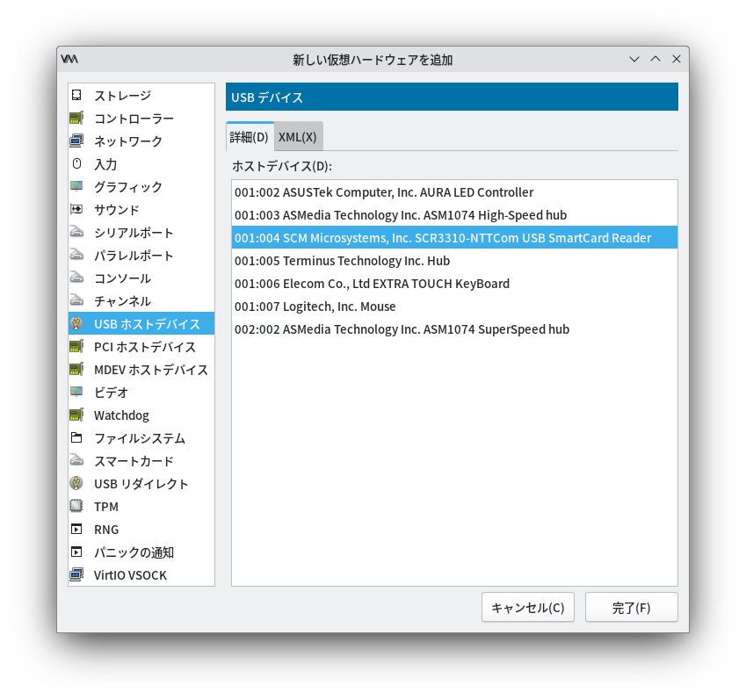Select the サウンド sound icon
This screenshot has width=746, height=700.
[76, 209]
